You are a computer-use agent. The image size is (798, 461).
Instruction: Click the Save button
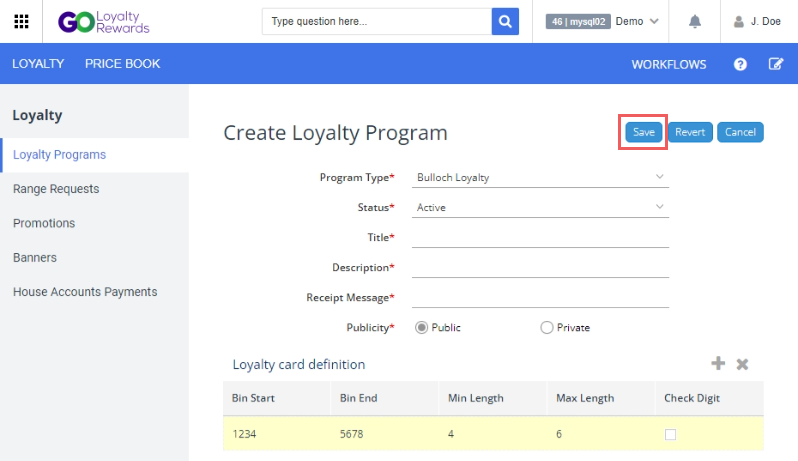point(643,132)
